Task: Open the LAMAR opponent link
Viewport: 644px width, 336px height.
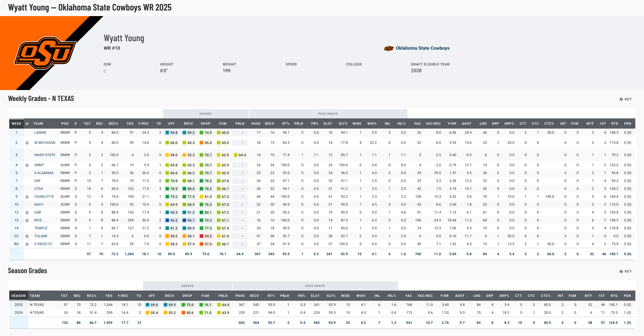Action: point(40,133)
